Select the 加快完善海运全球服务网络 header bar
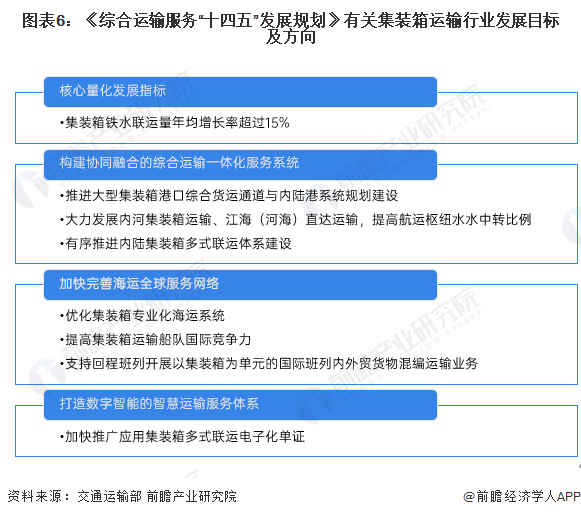Image resolution: width=581 pixels, height=517 pixels. click(240, 285)
